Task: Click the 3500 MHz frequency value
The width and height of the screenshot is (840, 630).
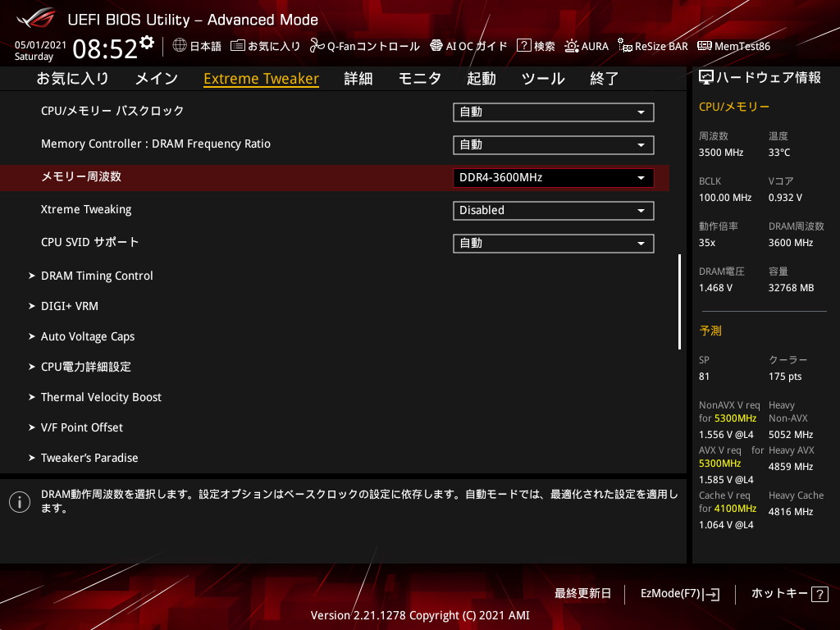Action: 721,153
